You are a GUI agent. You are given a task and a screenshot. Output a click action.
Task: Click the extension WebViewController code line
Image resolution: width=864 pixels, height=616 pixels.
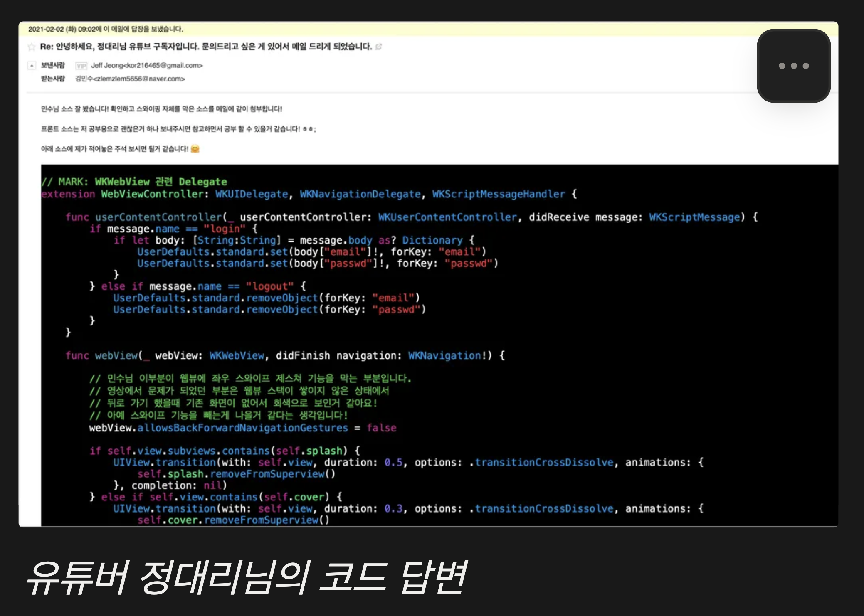pyautogui.click(x=309, y=194)
